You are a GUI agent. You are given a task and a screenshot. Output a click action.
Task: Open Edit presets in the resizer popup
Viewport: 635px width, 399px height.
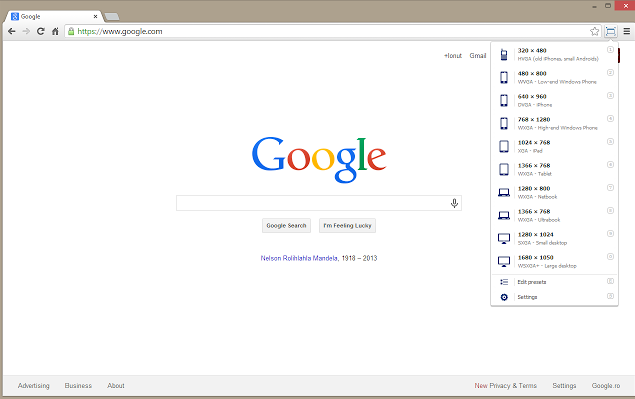click(554, 282)
